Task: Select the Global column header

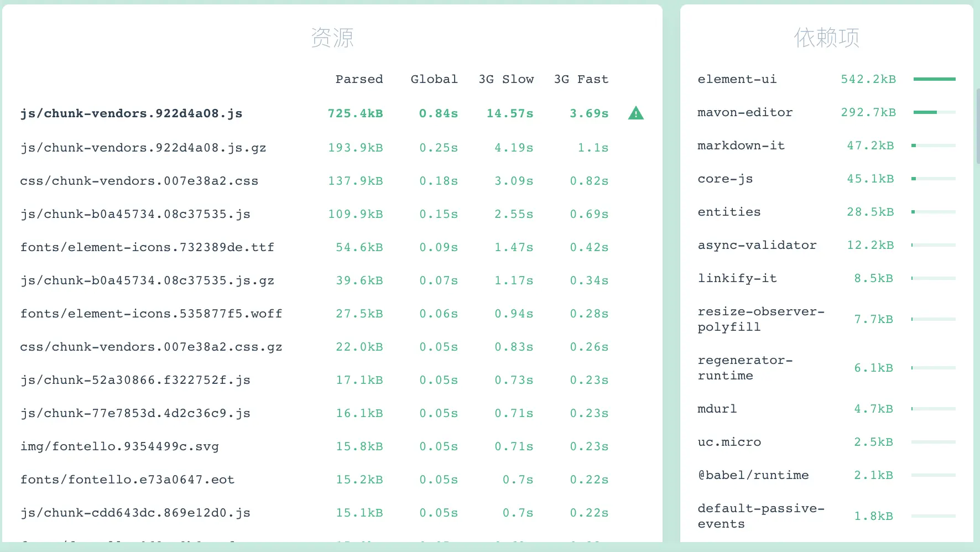Action: pos(434,79)
